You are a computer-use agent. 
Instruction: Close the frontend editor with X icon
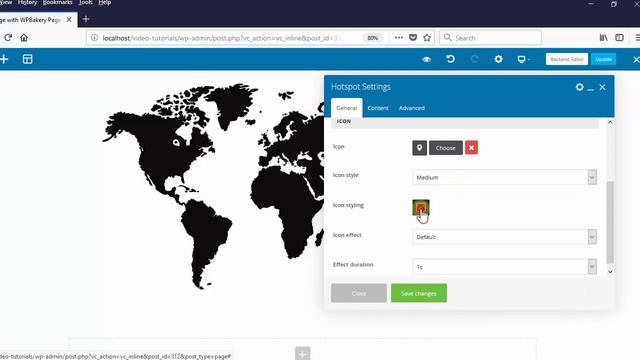click(636, 60)
